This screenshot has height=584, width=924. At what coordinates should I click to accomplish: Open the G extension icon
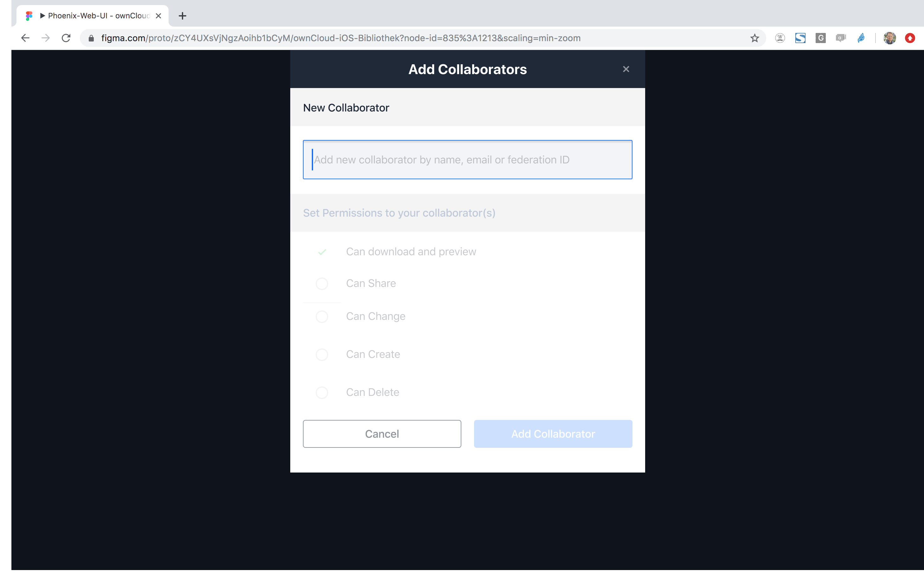pos(820,38)
